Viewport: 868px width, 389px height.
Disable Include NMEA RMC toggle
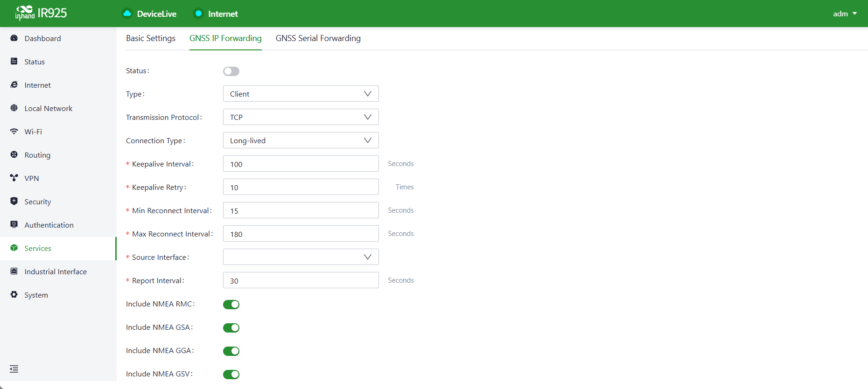coord(231,304)
